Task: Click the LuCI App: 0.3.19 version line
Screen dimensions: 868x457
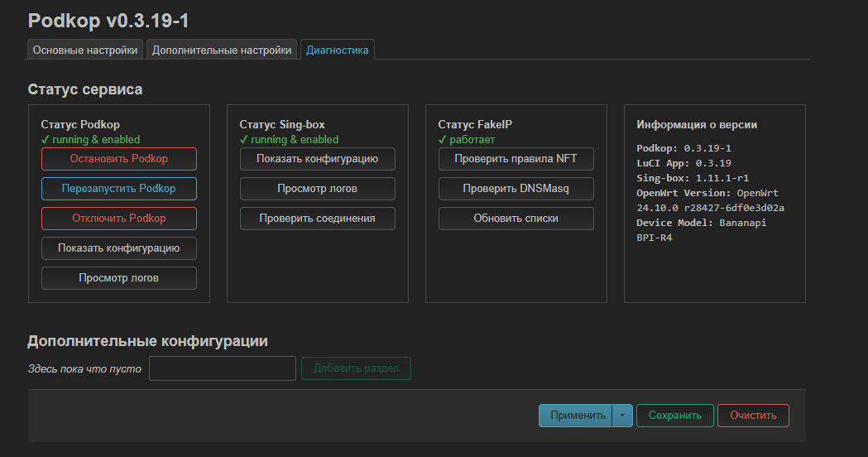Action: pos(683,163)
